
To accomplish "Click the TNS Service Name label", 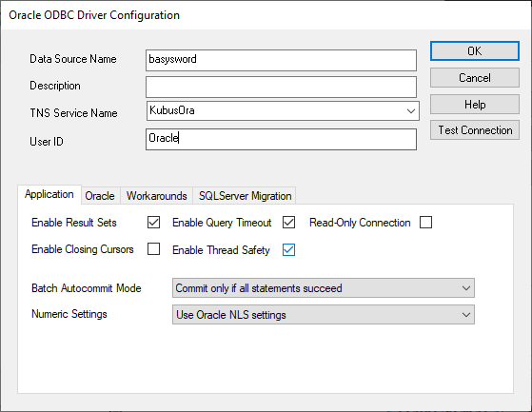I will point(73,113).
